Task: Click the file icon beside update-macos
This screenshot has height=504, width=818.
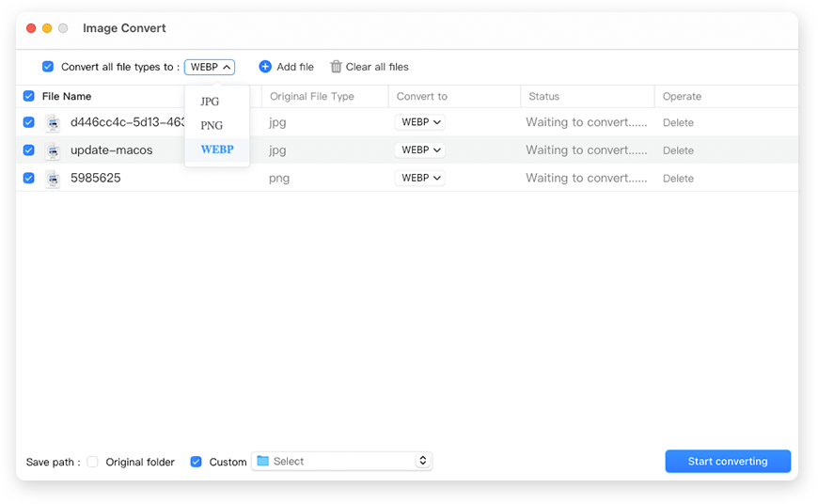Action: (53, 150)
